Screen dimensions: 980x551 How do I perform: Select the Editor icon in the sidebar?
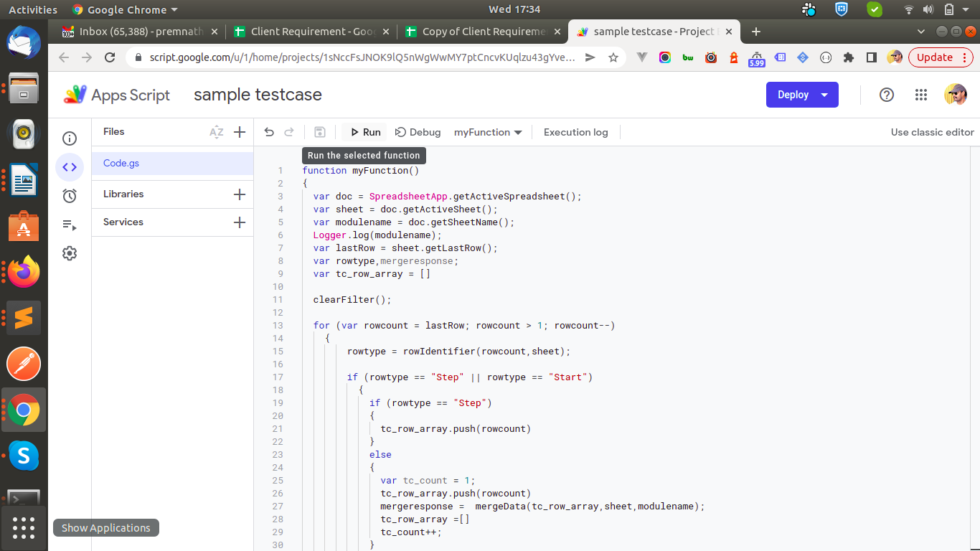[70, 167]
